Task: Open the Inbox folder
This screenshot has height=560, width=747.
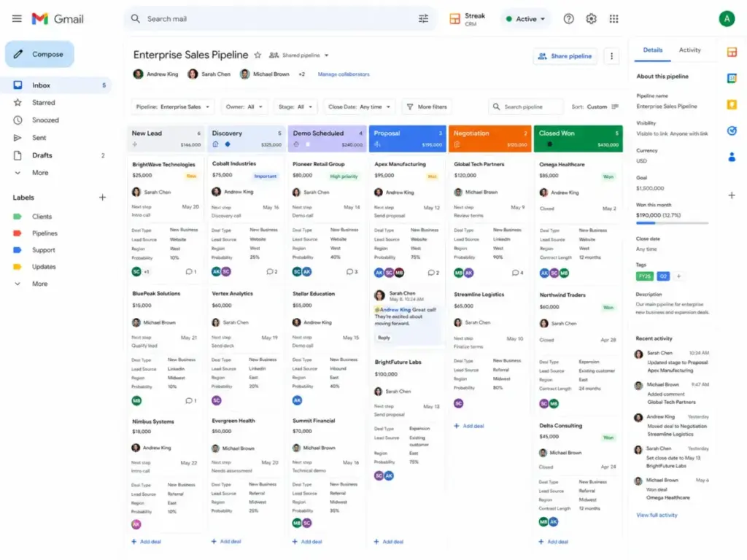Action: [x=56, y=85]
